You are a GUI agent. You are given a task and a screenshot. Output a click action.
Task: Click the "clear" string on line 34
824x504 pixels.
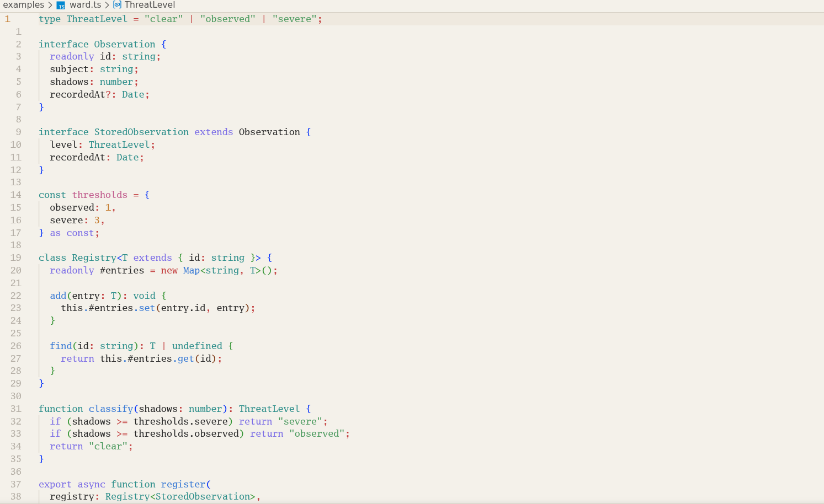pos(108,446)
